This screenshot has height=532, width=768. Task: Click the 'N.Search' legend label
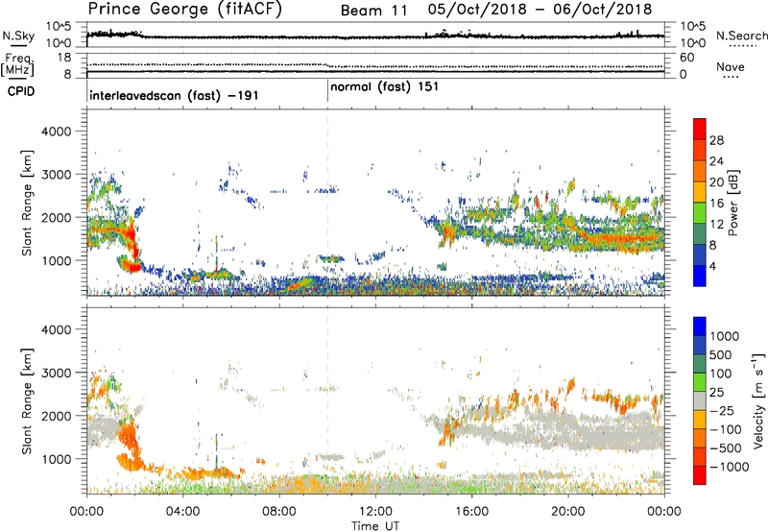pyautogui.click(x=741, y=36)
